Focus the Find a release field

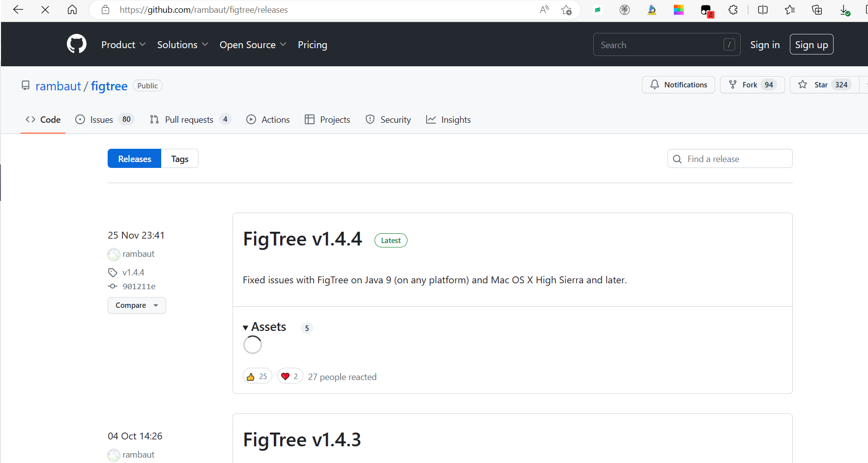(730, 159)
